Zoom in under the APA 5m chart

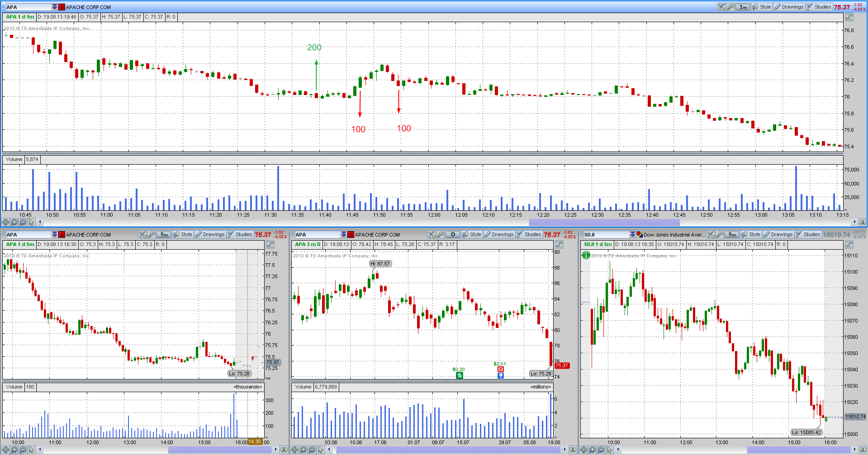coord(14,450)
